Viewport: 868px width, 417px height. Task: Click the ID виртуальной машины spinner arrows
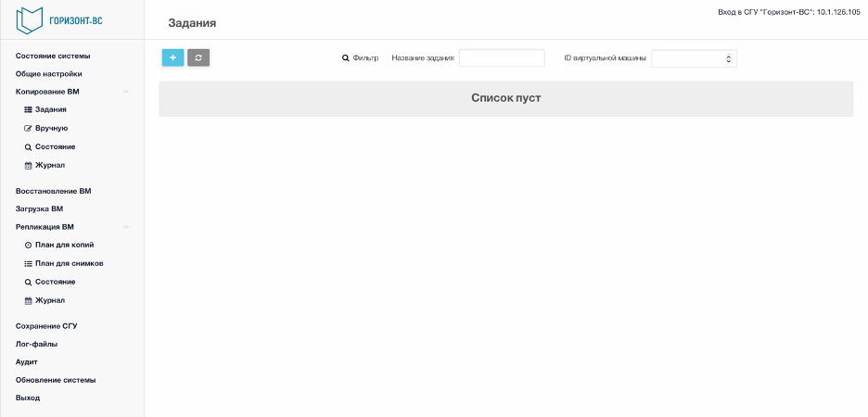(729, 58)
